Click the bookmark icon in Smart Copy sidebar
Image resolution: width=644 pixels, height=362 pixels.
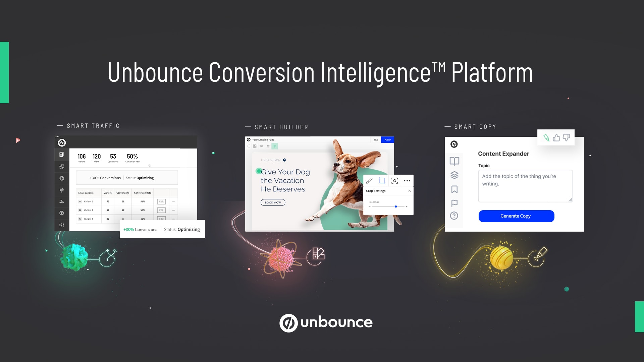point(454,189)
